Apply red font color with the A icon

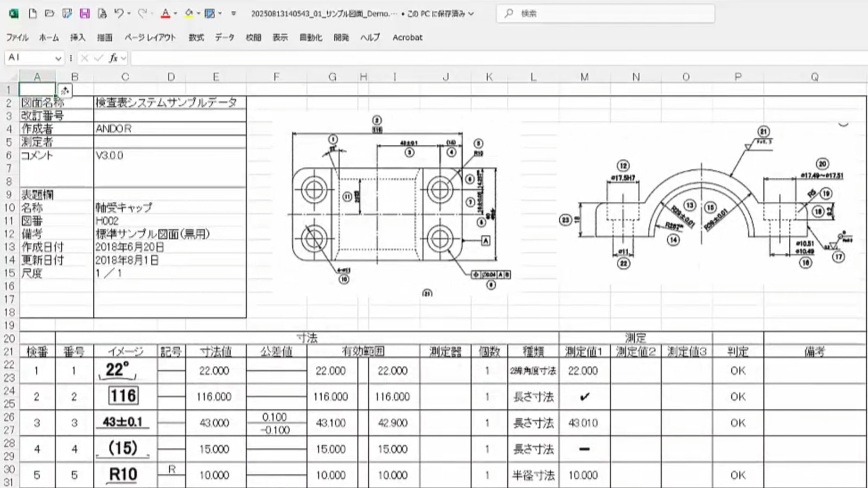tap(165, 14)
